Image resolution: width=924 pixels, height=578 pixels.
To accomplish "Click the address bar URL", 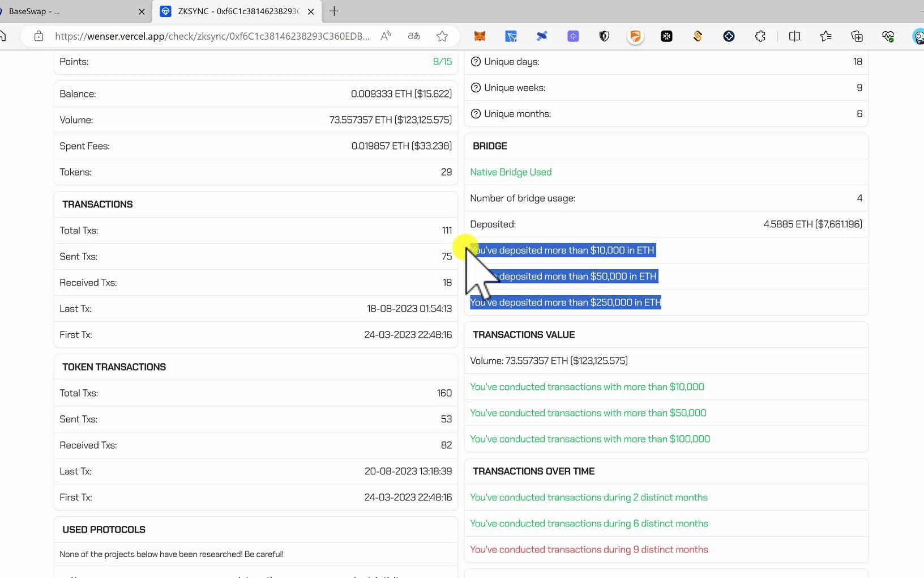I will point(212,36).
